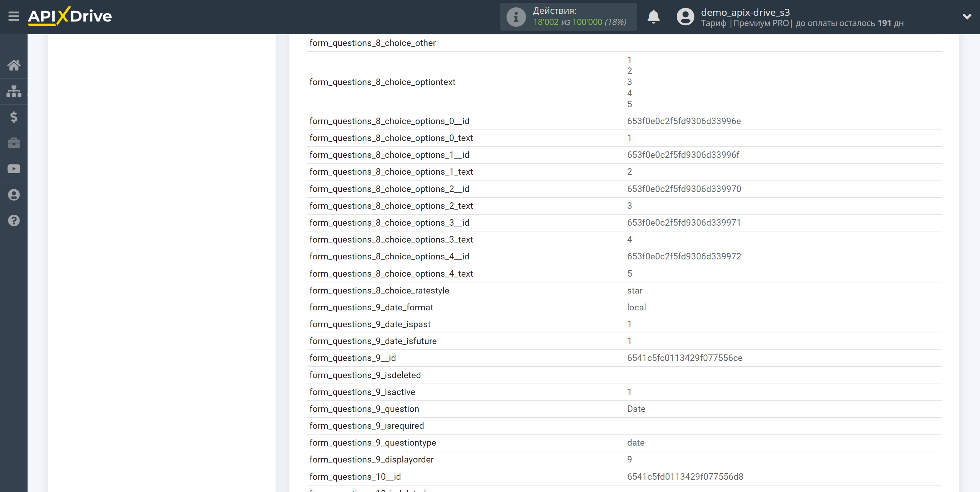Screen dimensions: 980x492
Task: Click the value 653f0e0c2f5fd9306d33996f
Action: click(683, 155)
